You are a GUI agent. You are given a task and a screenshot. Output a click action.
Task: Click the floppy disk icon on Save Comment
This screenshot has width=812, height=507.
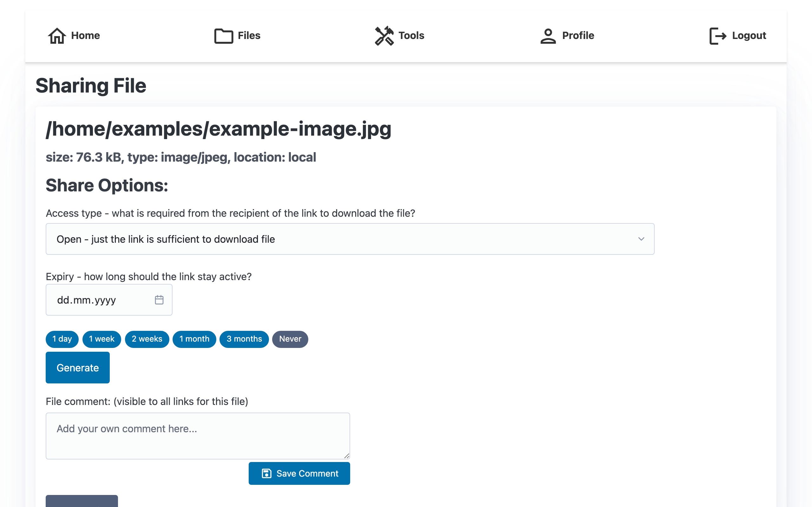266,473
